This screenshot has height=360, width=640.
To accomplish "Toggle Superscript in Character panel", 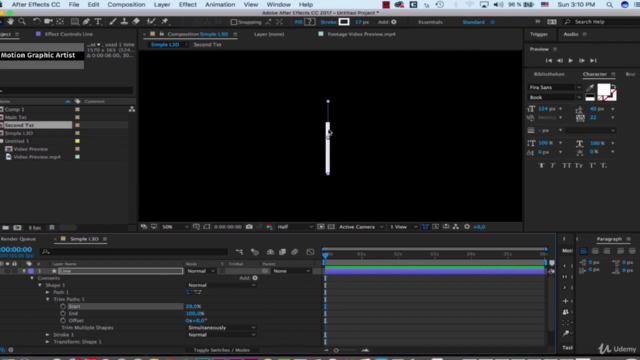I will (x=592, y=165).
